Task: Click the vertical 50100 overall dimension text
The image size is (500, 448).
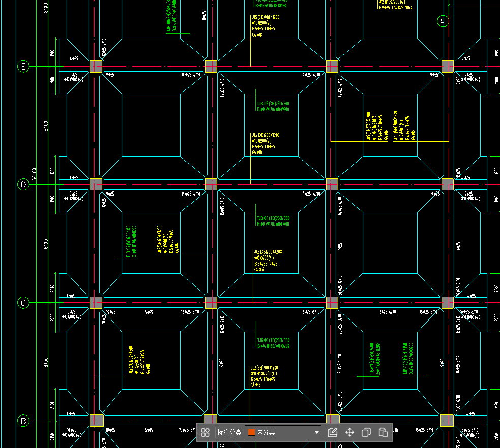Action: (34, 174)
